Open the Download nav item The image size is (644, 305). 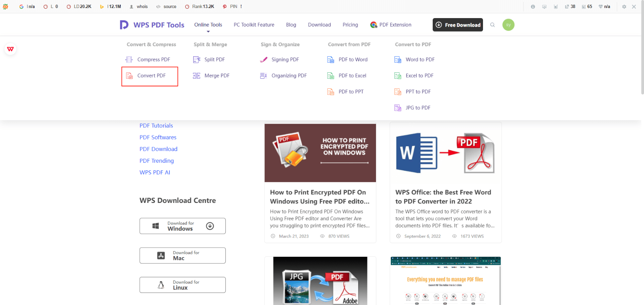[x=319, y=25]
